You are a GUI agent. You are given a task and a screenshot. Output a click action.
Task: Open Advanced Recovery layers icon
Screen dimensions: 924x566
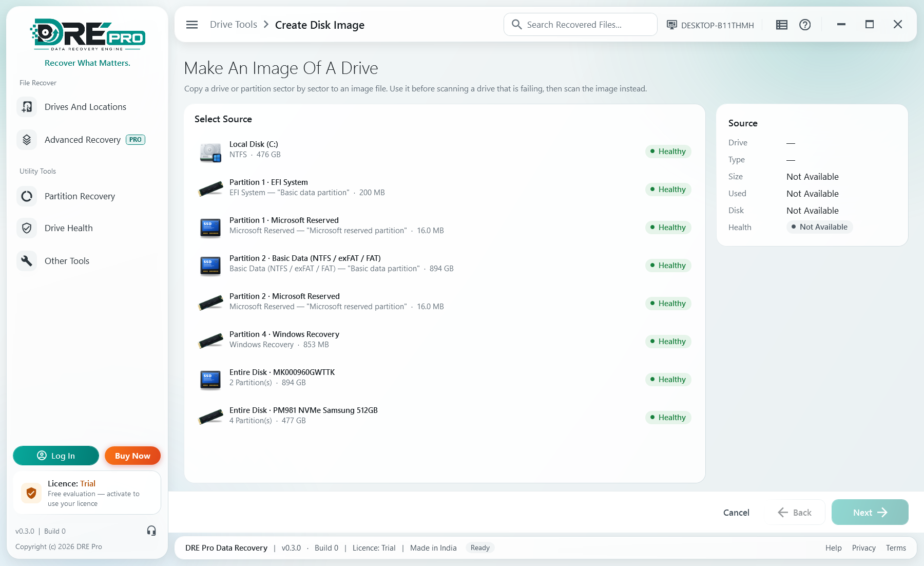[x=27, y=140]
